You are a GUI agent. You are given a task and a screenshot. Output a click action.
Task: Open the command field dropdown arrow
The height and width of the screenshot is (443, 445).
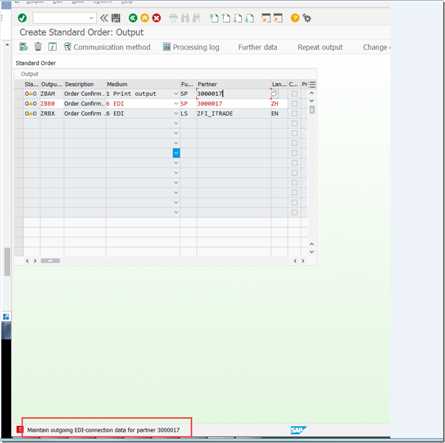coord(91,18)
